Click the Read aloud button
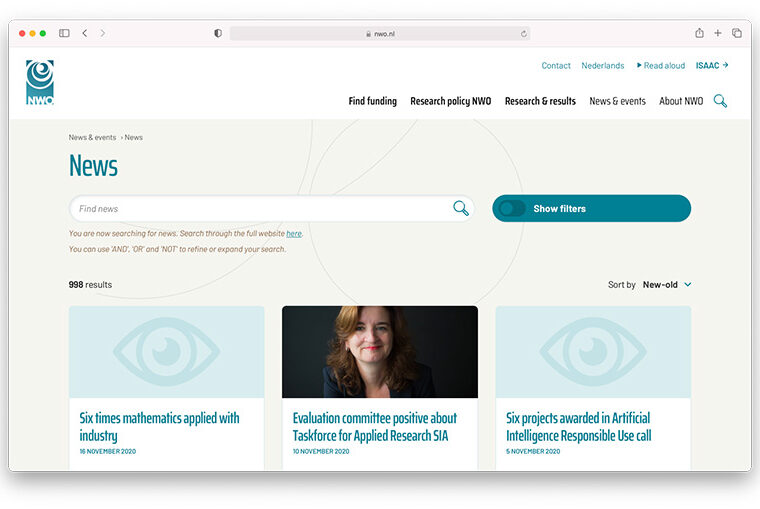760x509 pixels. tap(661, 66)
